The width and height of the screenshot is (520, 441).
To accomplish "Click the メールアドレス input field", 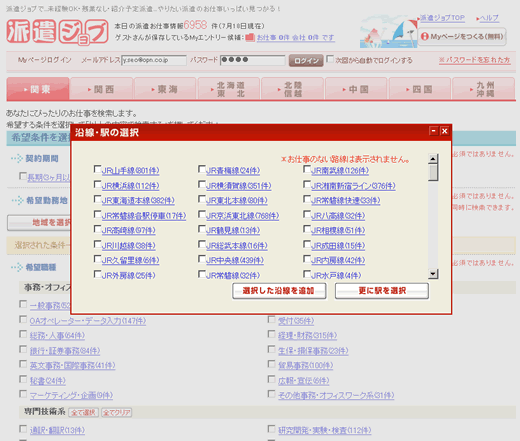I will tap(154, 60).
